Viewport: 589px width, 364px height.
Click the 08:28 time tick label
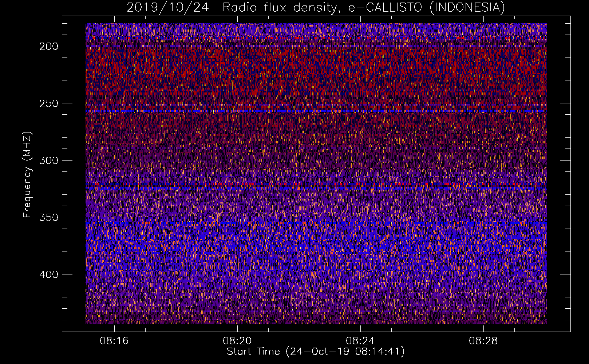[483, 341]
